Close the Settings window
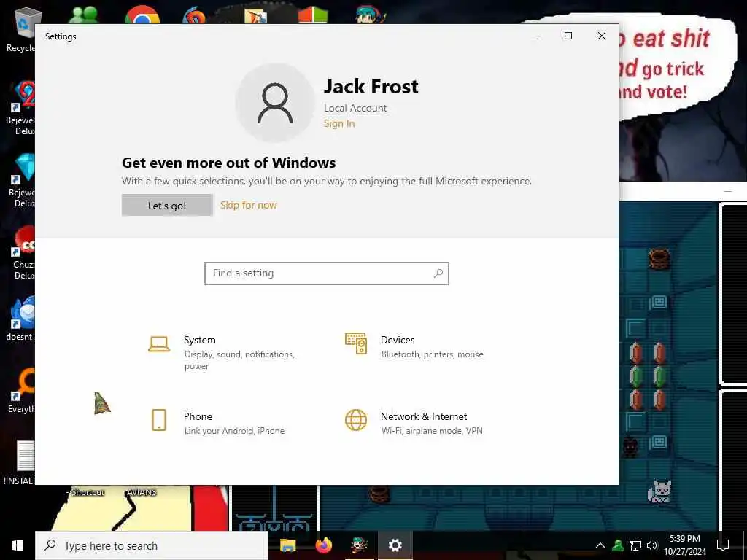The image size is (747, 560). tap(602, 36)
